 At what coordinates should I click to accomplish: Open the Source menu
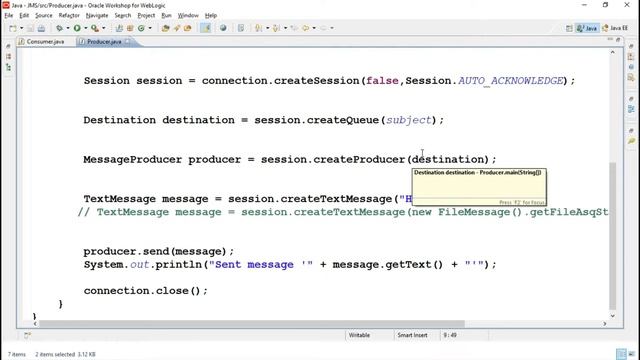(44, 16)
